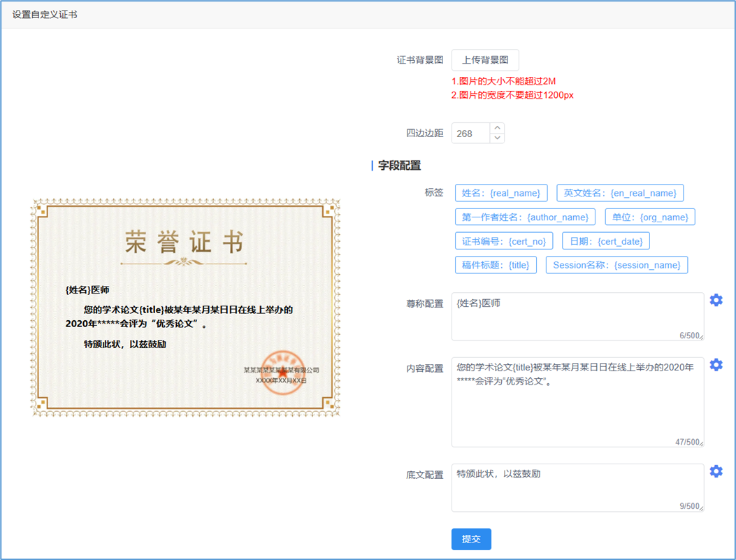Add the 日期 {cert_date} tag
This screenshot has height=560, width=736.
(605, 241)
